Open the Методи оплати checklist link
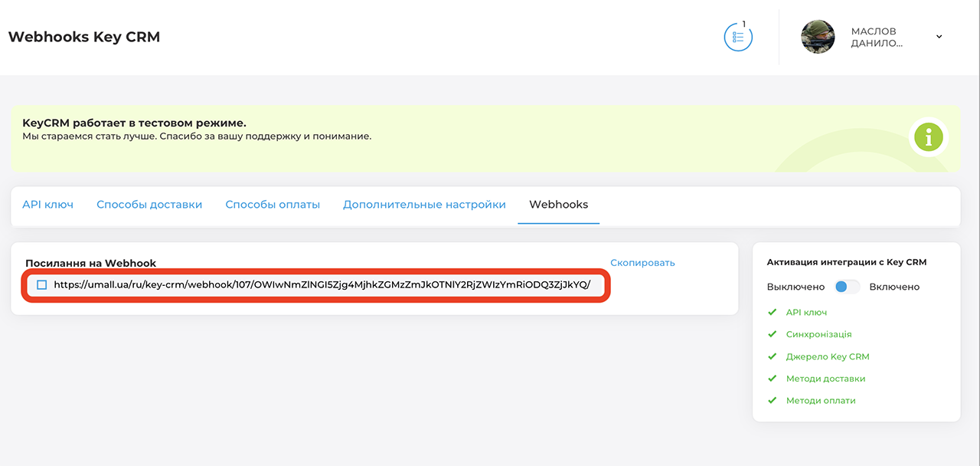Screen dimensions: 980x466 pyautogui.click(x=821, y=401)
